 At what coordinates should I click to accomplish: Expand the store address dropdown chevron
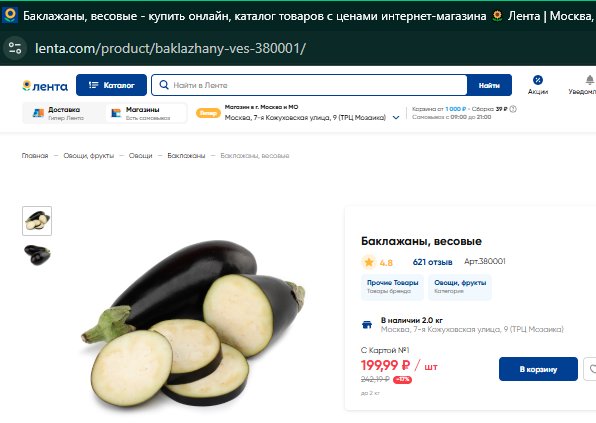point(396,117)
